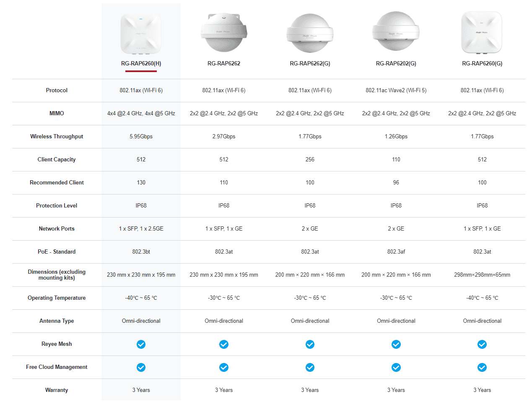Click the Reyee Mesh checkmark for RG-RAP6260(G)

pos(482,344)
